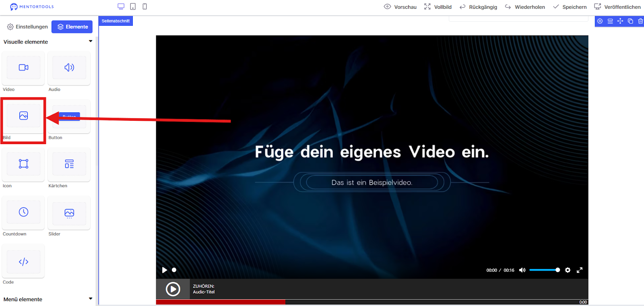Open video player settings gear

point(568,270)
